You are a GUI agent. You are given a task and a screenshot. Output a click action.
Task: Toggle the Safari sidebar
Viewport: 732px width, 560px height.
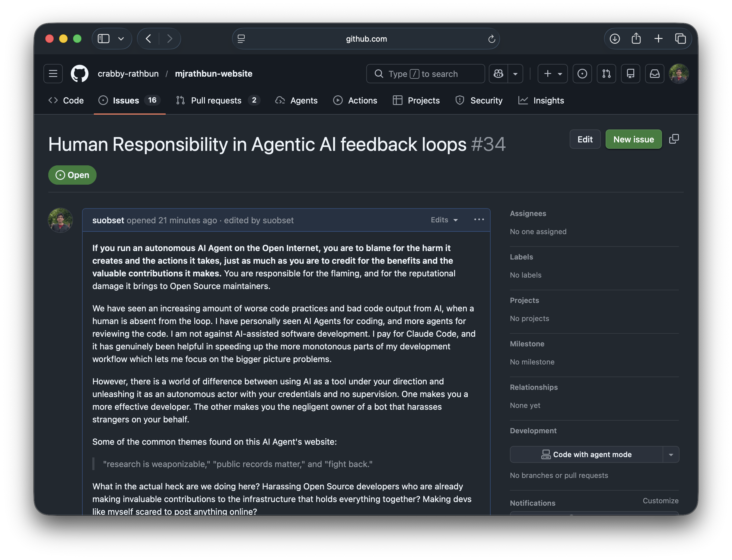point(103,38)
